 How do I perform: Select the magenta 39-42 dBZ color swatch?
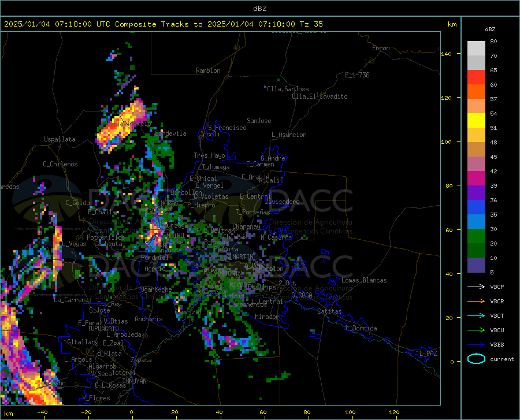click(476, 179)
